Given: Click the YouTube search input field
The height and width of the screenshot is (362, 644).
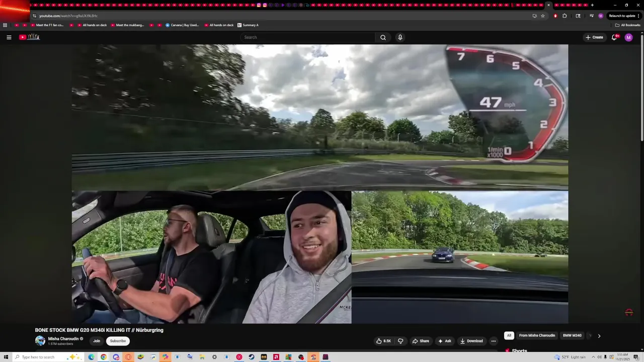Looking at the screenshot, I should (308, 37).
